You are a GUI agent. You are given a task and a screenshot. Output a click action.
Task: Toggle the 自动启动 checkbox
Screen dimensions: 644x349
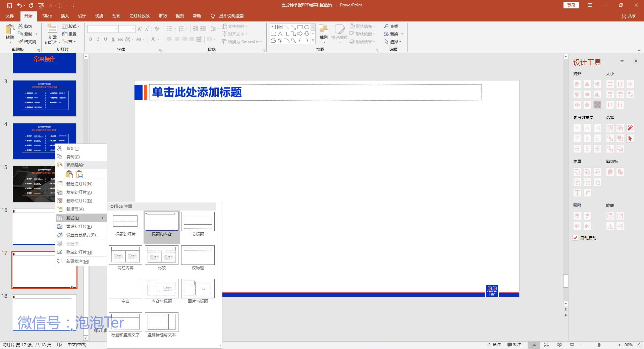pos(576,238)
